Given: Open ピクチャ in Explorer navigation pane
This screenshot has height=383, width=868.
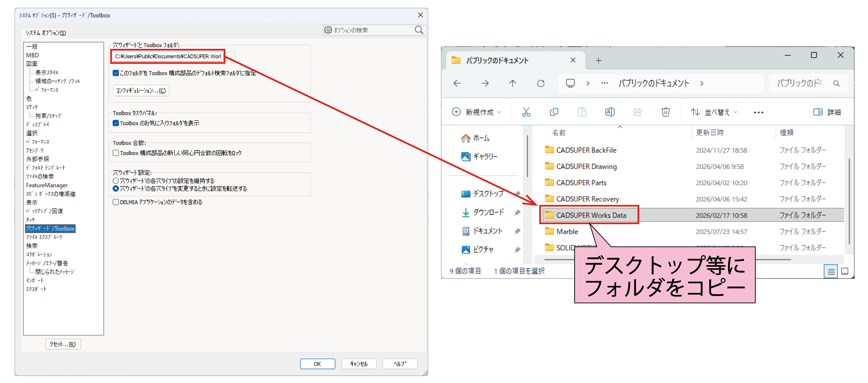Looking at the screenshot, I should pyautogui.click(x=477, y=249).
